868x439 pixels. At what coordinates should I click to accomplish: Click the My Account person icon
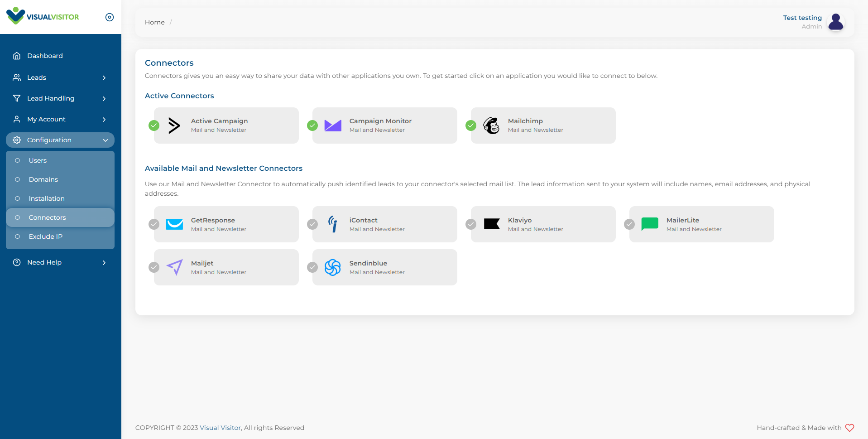tap(17, 119)
